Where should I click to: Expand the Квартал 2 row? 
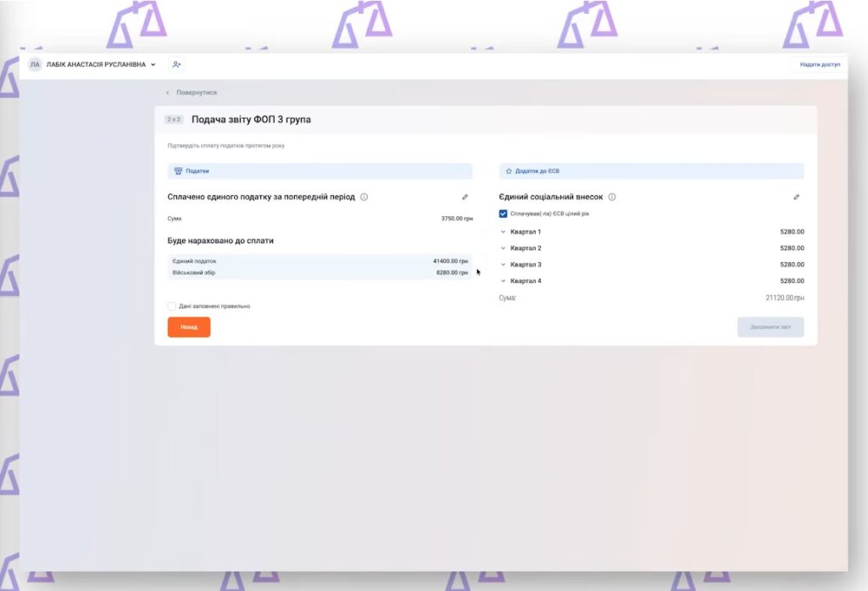pyautogui.click(x=504, y=248)
